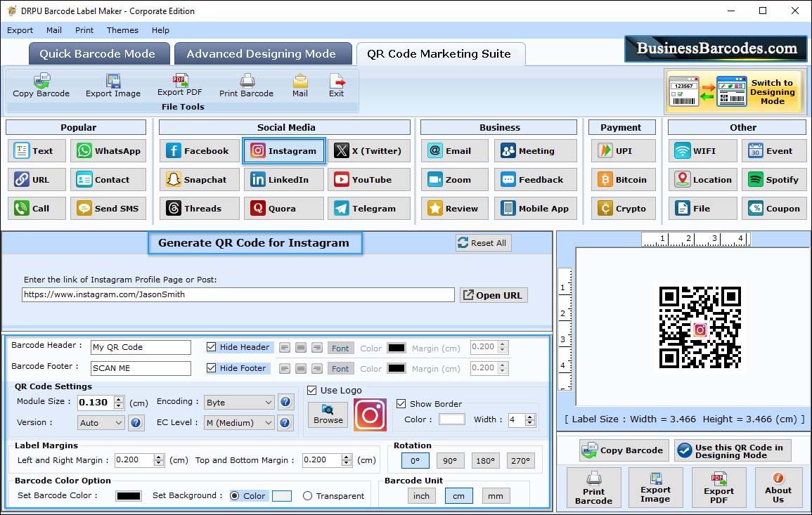This screenshot has width=812, height=515.
Task: Toggle the Hide Header checkbox
Action: point(212,347)
